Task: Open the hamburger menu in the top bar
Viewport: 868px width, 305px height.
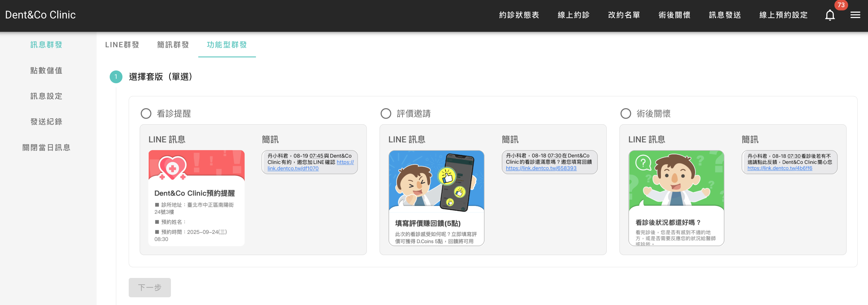Action: pyautogui.click(x=855, y=15)
